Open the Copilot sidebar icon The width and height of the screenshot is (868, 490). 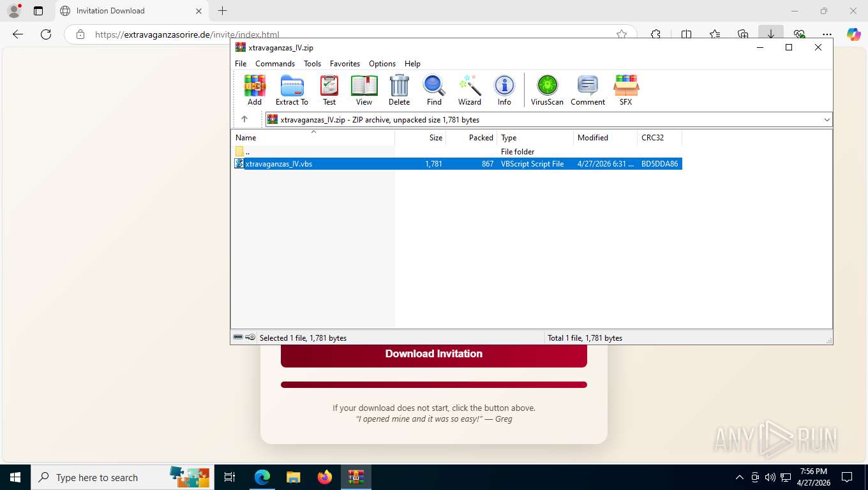click(x=854, y=34)
